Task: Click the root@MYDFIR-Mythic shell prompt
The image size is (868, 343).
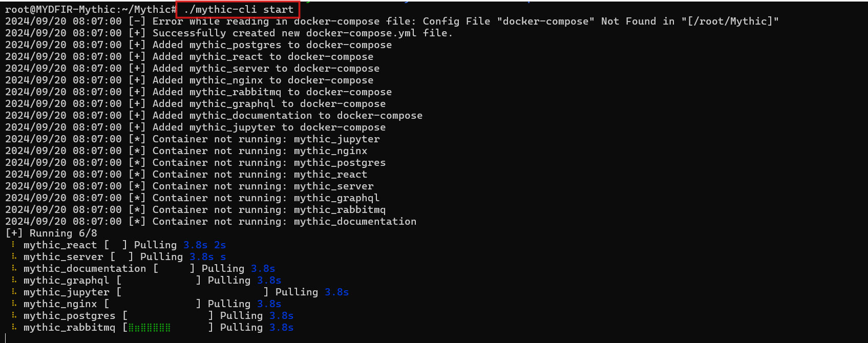Action: [x=91, y=9]
